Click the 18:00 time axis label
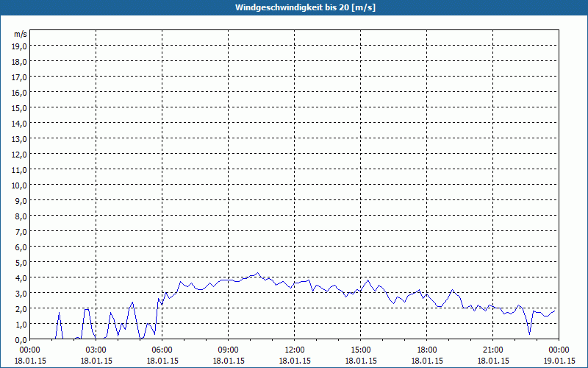 tap(427, 350)
